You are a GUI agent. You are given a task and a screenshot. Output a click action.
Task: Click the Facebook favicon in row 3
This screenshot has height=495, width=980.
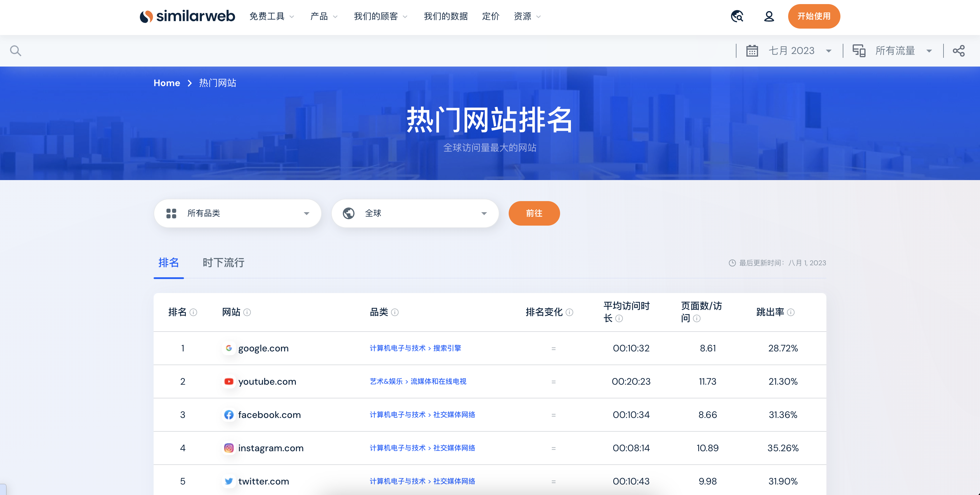229,414
